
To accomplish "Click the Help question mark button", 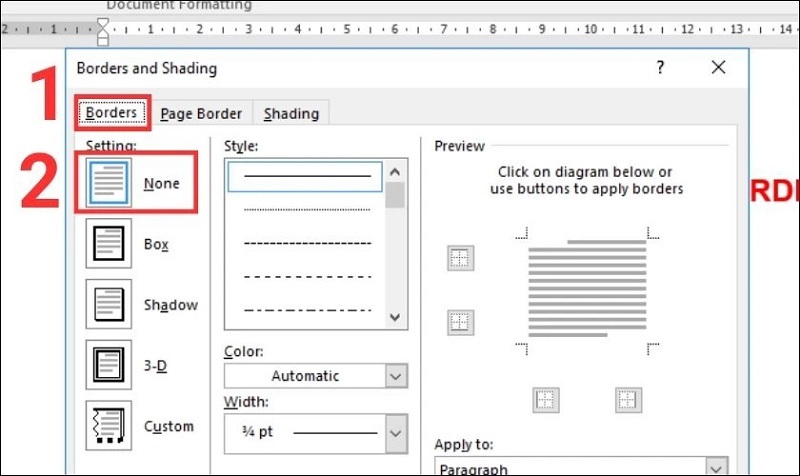I will [660, 68].
